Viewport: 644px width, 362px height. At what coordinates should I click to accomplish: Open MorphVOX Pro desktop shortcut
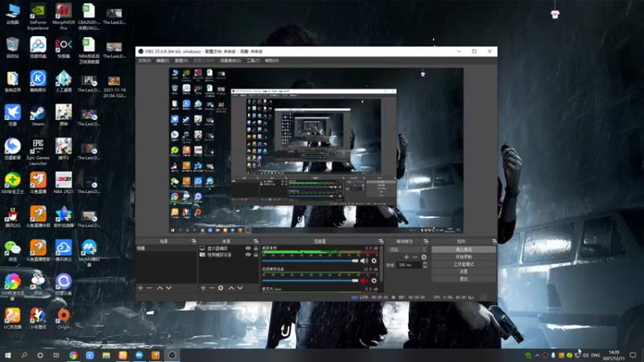[x=64, y=17]
